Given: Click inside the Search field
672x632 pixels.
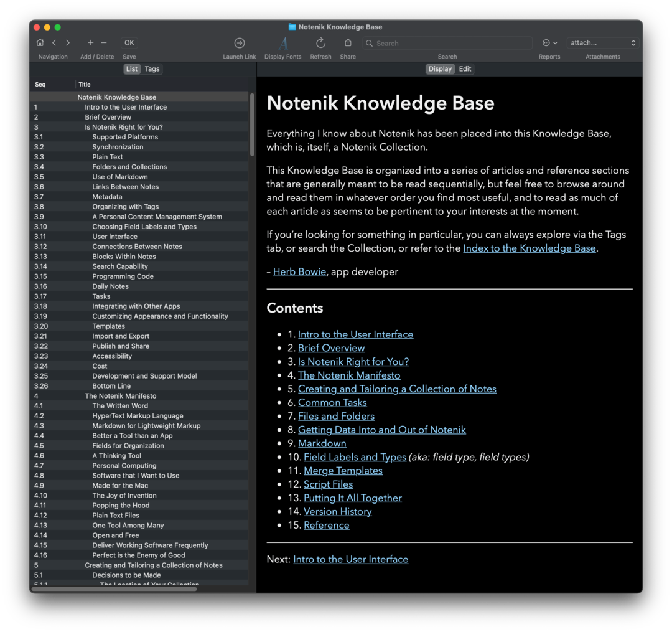Looking at the screenshot, I should point(447,43).
